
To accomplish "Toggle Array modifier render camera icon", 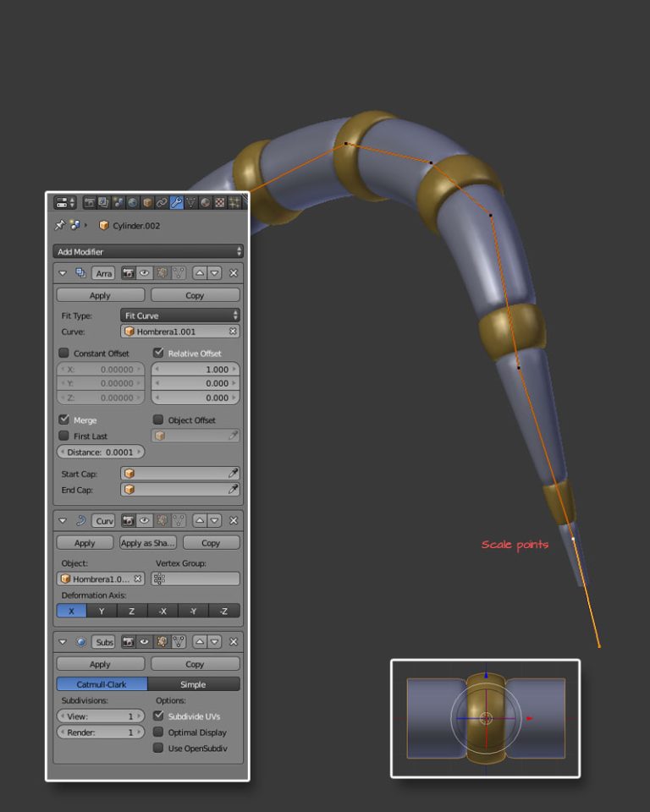I will pyautogui.click(x=129, y=273).
